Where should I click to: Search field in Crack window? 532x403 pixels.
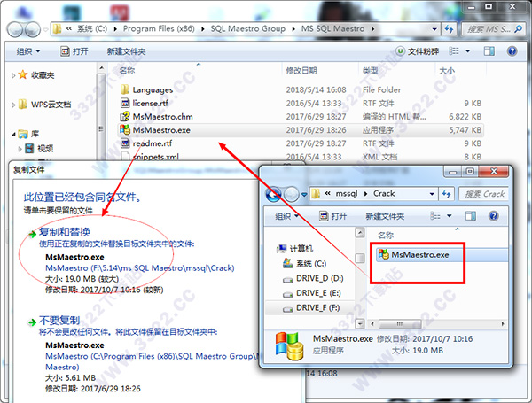[483, 194]
